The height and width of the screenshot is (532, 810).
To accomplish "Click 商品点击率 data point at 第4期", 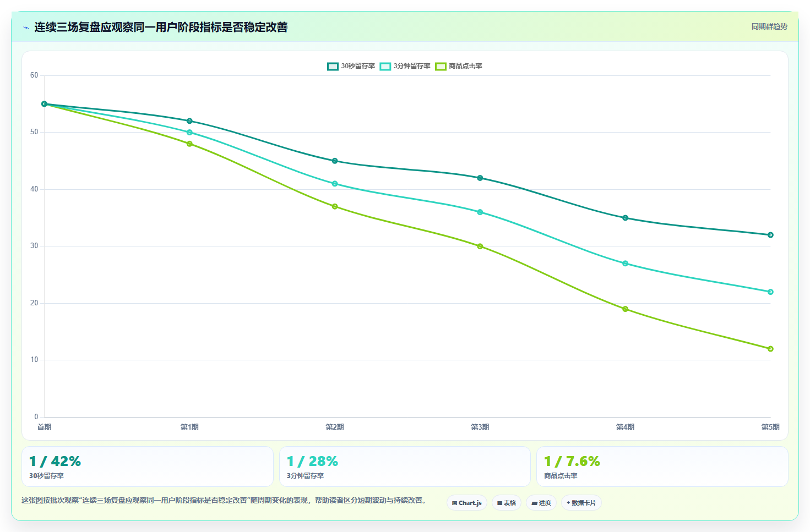I will (625, 309).
